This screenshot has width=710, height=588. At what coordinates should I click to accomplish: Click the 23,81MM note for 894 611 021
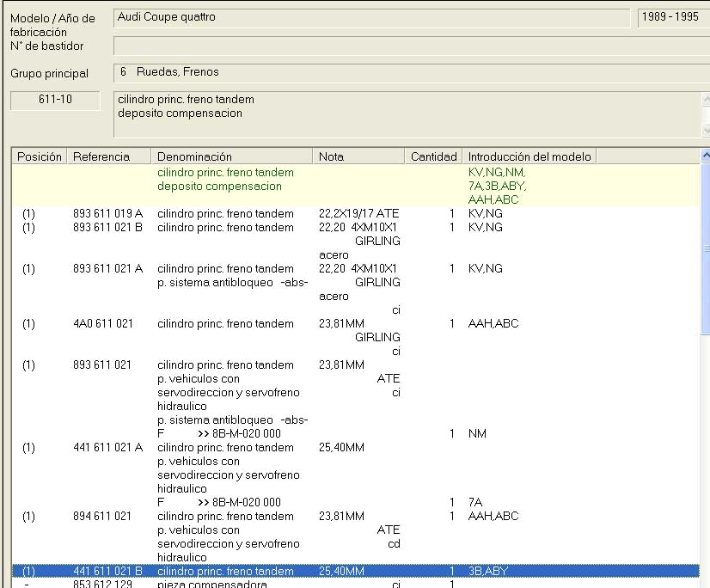[x=341, y=516]
